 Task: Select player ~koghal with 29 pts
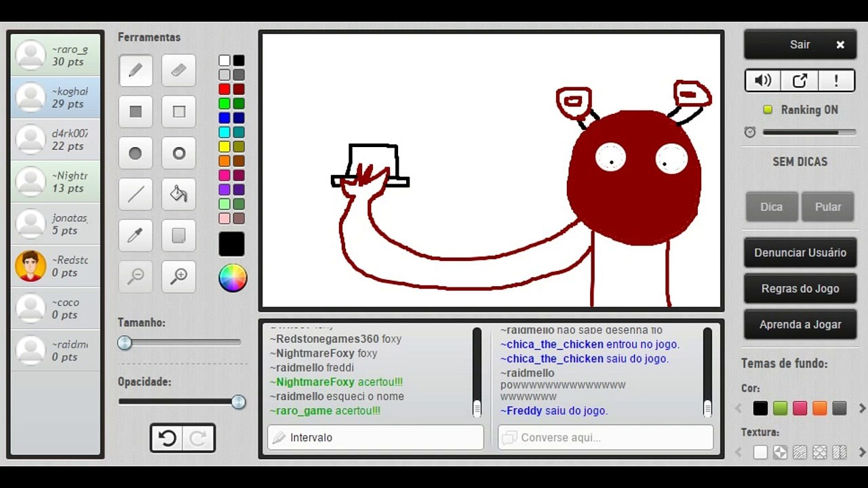pos(56,98)
